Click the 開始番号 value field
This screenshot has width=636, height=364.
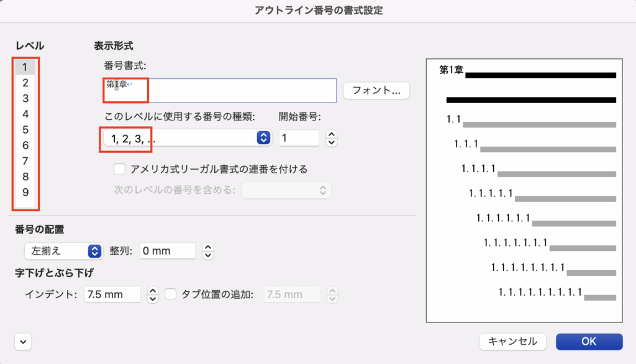[x=299, y=138]
